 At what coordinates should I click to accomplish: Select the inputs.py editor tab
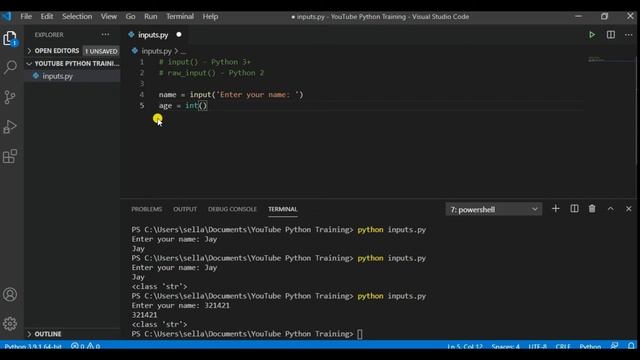153,35
